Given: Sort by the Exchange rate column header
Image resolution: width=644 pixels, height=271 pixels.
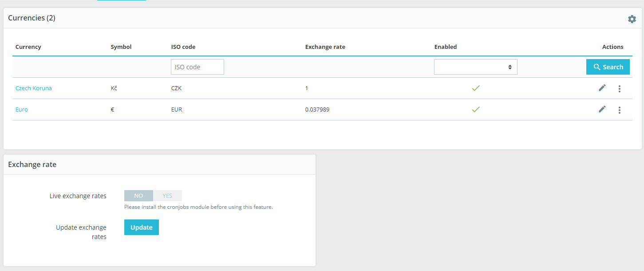Looking at the screenshot, I should pyautogui.click(x=325, y=47).
